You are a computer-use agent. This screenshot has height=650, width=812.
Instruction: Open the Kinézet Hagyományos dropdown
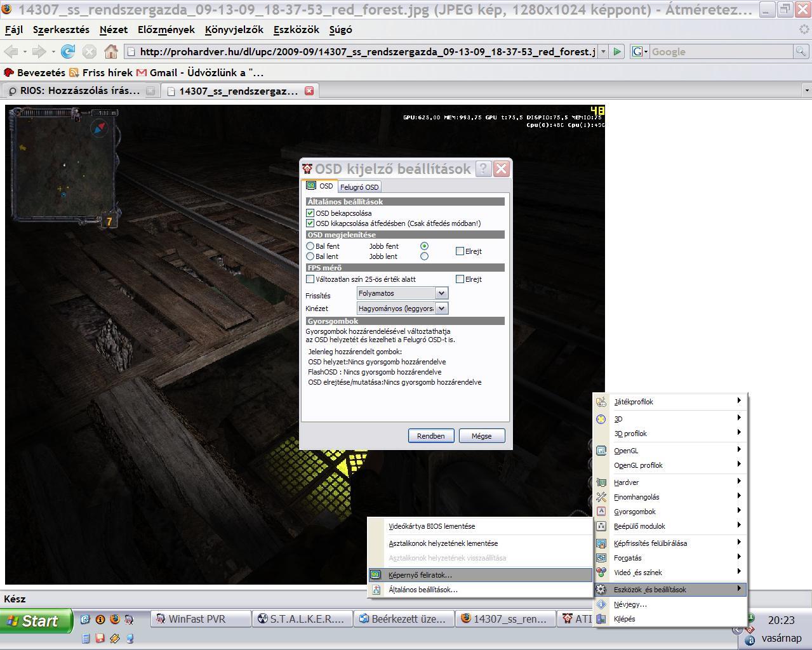click(x=441, y=308)
